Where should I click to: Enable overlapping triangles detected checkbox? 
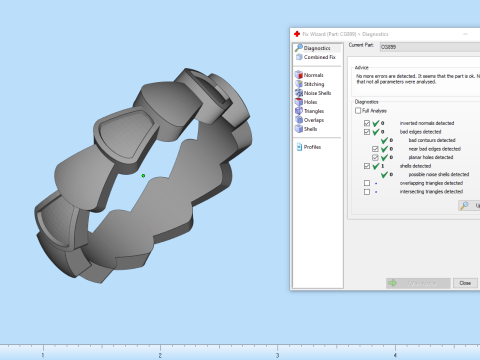(x=367, y=183)
